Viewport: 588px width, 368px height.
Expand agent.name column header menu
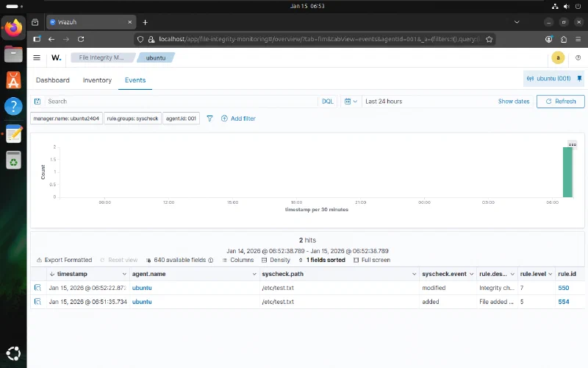point(254,274)
